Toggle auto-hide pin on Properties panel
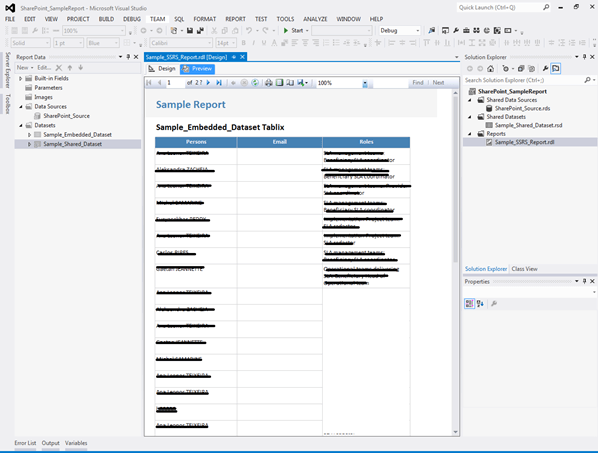 (x=584, y=281)
